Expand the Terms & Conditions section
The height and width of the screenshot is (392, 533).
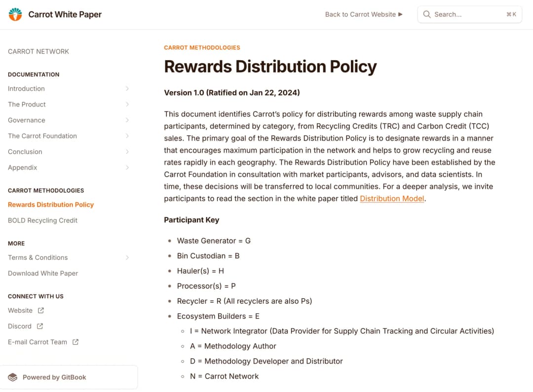pyautogui.click(x=127, y=257)
